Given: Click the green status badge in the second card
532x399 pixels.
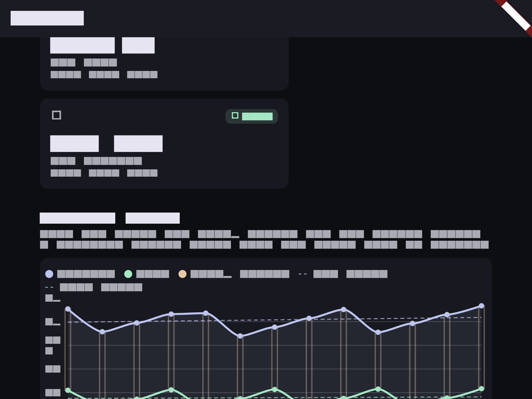Looking at the screenshot, I should point(252,116).
